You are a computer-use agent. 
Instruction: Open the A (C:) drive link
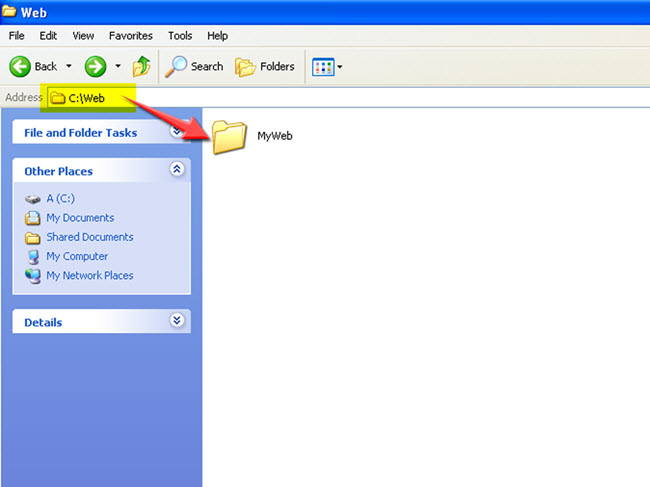[61, 199]
